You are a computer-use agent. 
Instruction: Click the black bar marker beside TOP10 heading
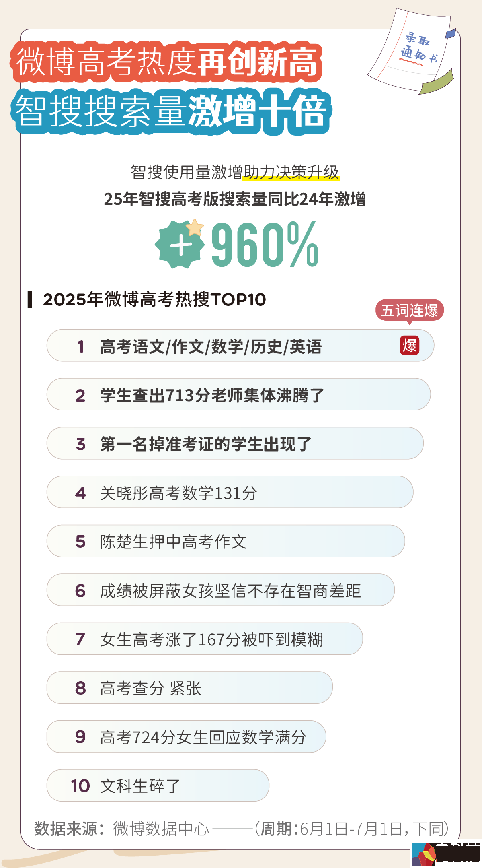pyautogui.click(x=30, y=299)
